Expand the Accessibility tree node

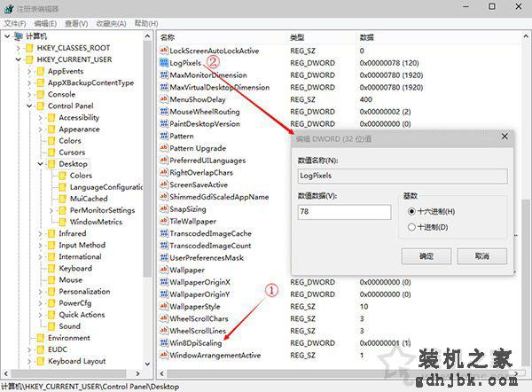coord(41,118)
